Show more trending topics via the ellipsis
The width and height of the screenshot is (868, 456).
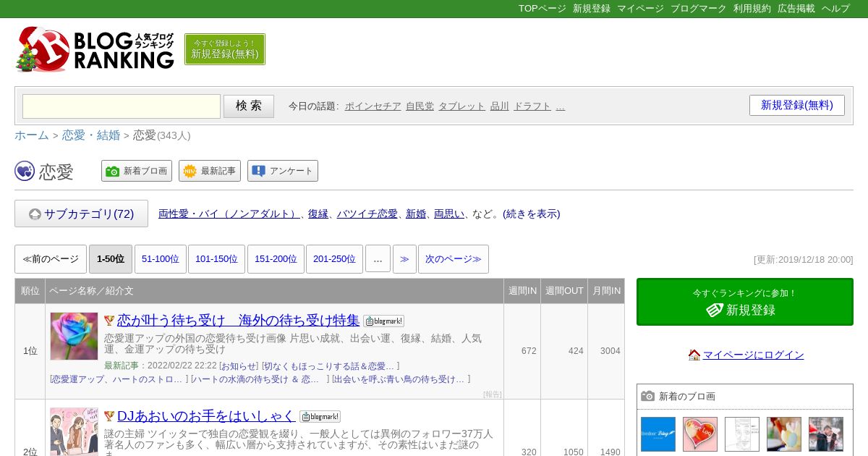560,106
